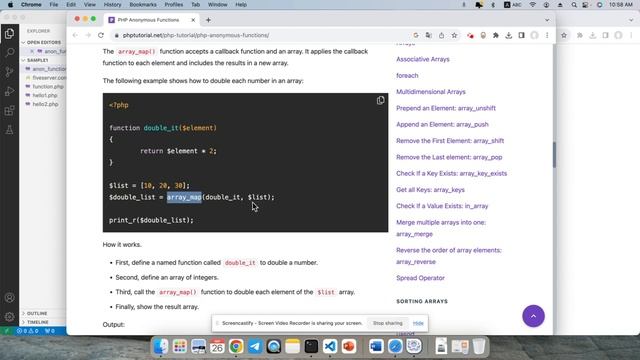640x360 pixels.
Task: Open foreach link in sidebar
Action: click(407, 76)
